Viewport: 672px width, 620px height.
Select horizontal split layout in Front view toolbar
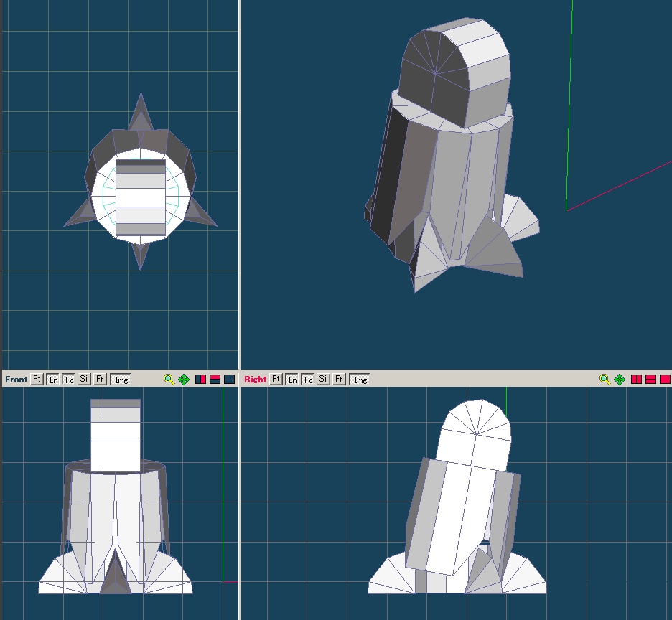click(215, 379)
